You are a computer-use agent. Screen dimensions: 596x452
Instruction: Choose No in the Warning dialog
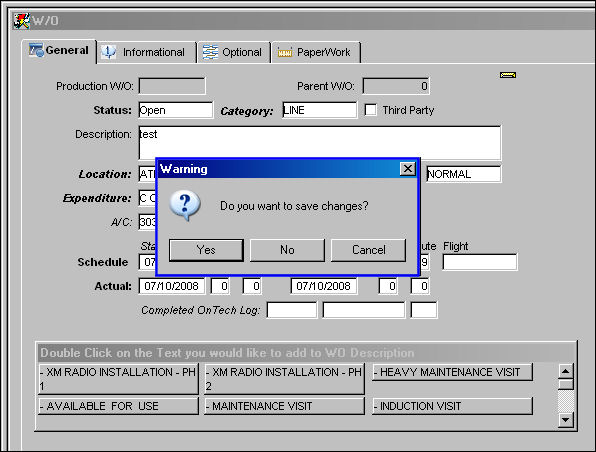tap(287, 250)
